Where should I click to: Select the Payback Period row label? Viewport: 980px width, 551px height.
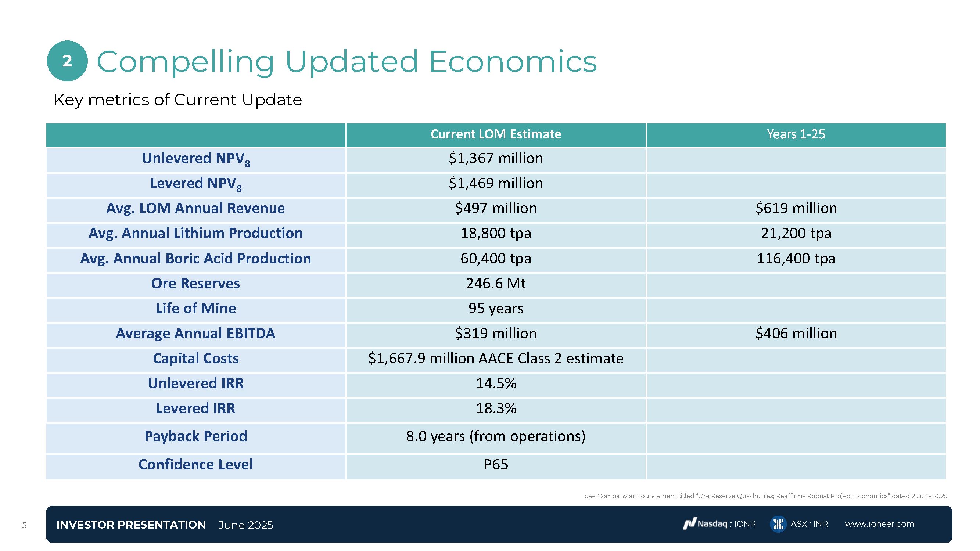click(x=195, y=436)
